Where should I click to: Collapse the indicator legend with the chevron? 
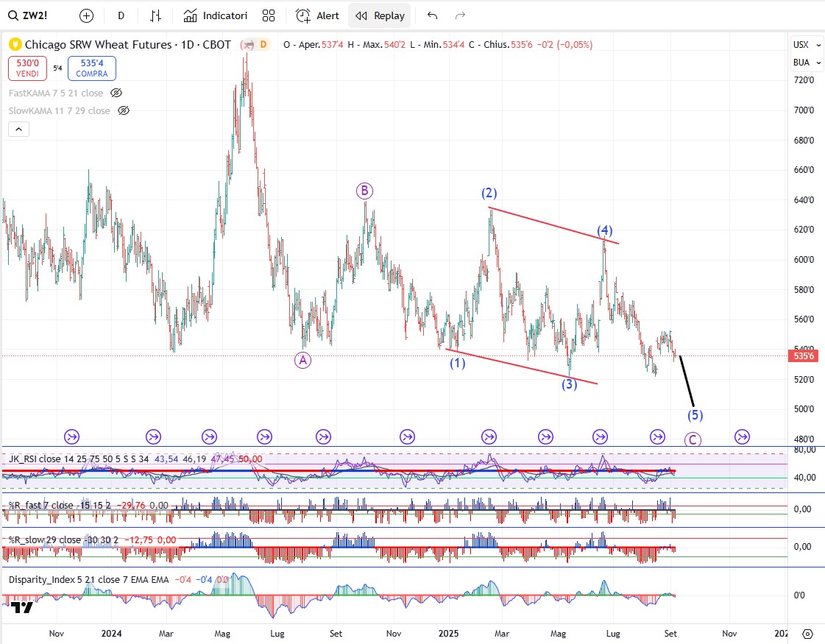[x=19, y=130]
